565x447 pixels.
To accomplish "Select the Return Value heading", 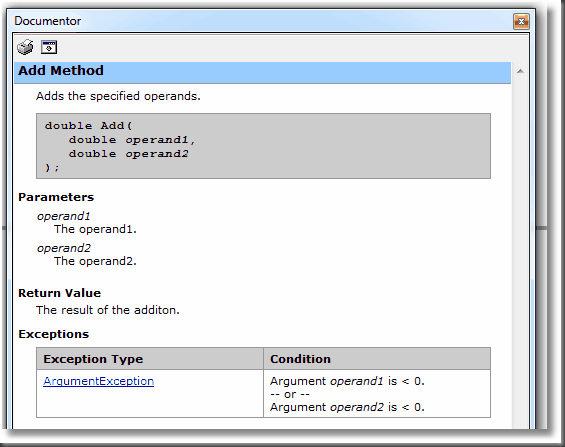I will [x=59, y=293].
